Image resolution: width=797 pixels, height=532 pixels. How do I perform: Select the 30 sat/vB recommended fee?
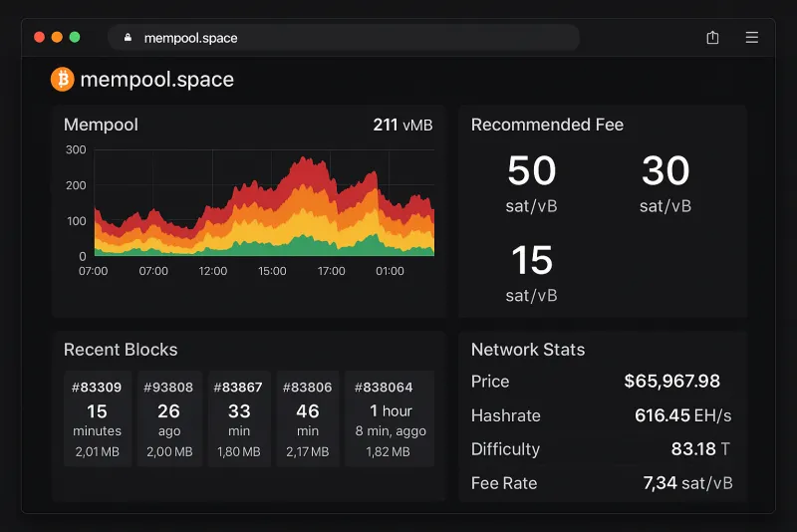664,182
